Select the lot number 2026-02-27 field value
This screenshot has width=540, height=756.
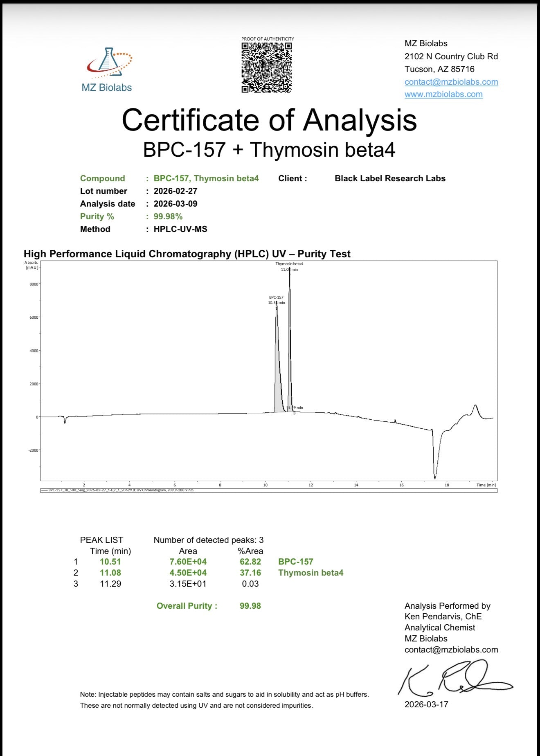pos(175,191)
